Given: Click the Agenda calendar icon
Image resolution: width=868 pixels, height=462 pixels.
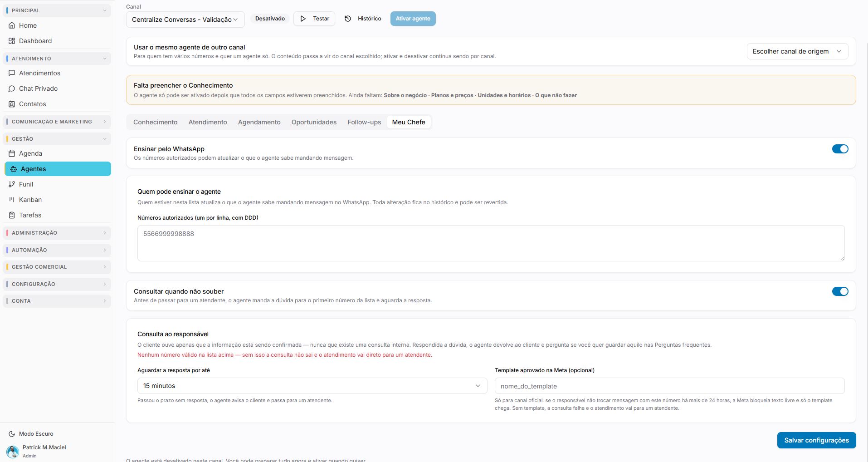Looking at the screenshot, I should [12, 153].
